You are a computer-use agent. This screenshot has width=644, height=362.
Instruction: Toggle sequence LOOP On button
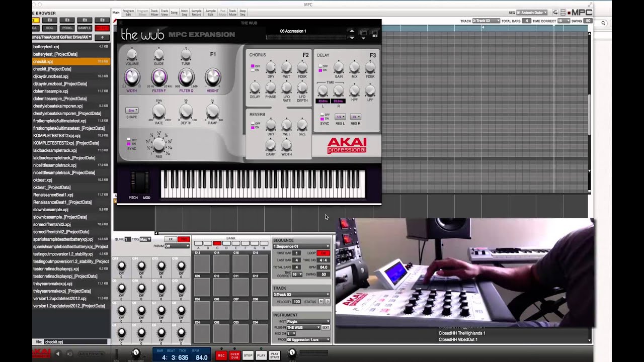point(323,253)
